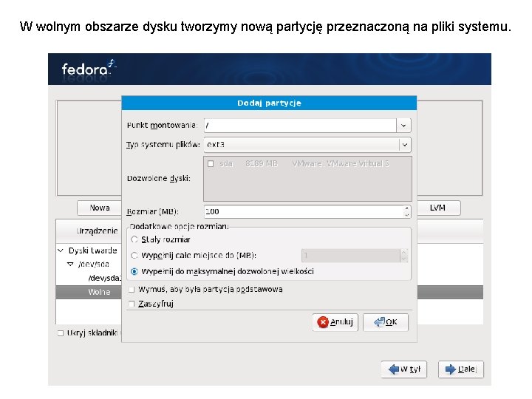The width and height of the screenshot is (532, 399).
Task: Enable Wymuś, aby była partycją podstawową checkbox
Action: [x=132, y=290]
